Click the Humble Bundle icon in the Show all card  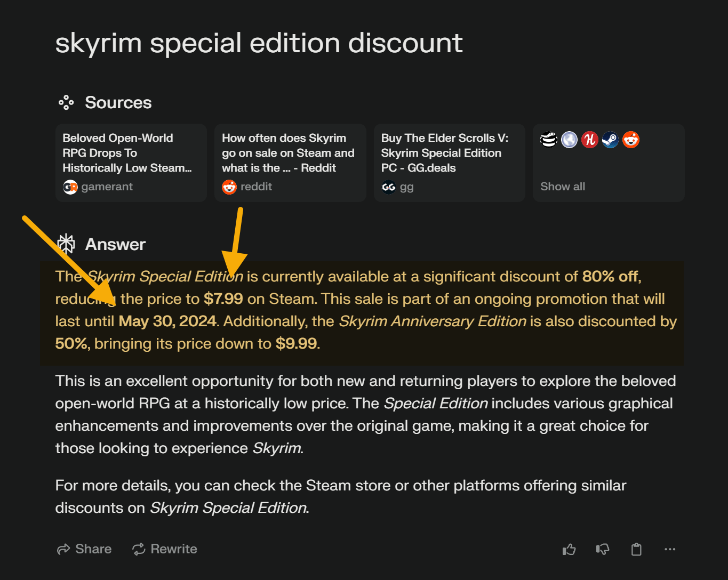[x=589, y=139]
